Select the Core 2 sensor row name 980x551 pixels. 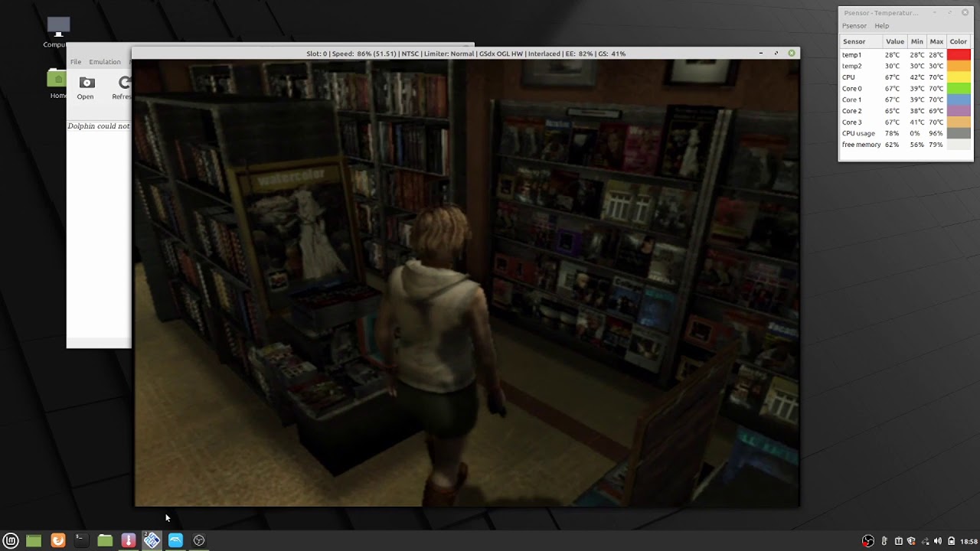coord(851,111)
